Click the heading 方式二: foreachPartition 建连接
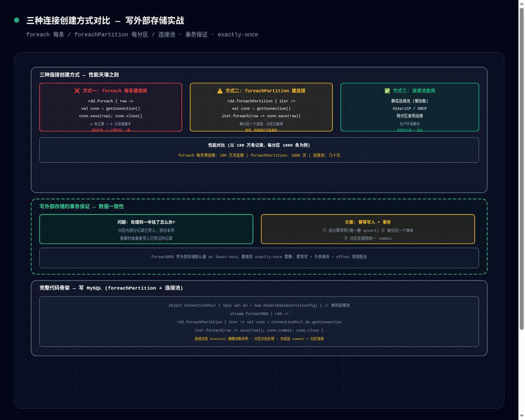The height and width of the screenshot is (420, 525). pyautogui.click(x=266, y=91)
